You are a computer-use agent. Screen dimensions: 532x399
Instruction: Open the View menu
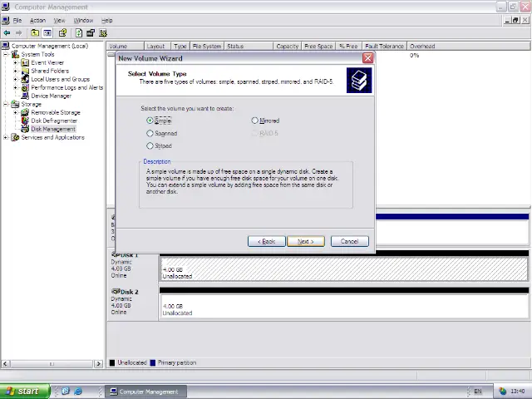pyautogui.click(x=59, y=20)
